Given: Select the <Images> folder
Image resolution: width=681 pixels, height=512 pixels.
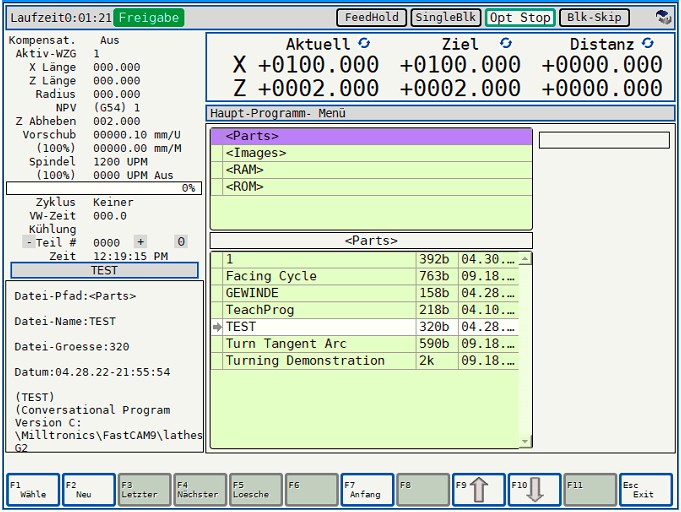Looking at the screenshot, I should click(371, 153).
